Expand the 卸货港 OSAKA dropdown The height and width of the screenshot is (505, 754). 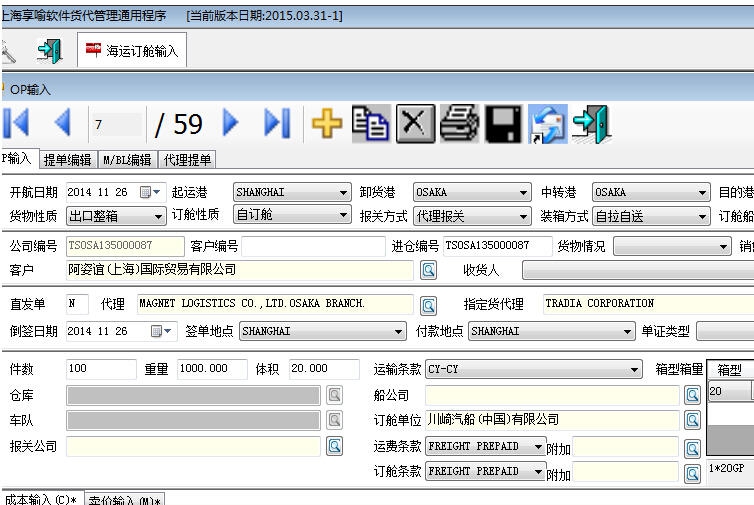(x=524, y=192)
